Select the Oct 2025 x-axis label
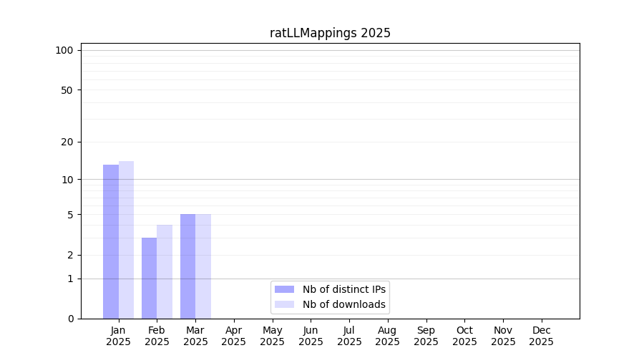The width and height of the screenshot is (644, 358). click(464, 336)
